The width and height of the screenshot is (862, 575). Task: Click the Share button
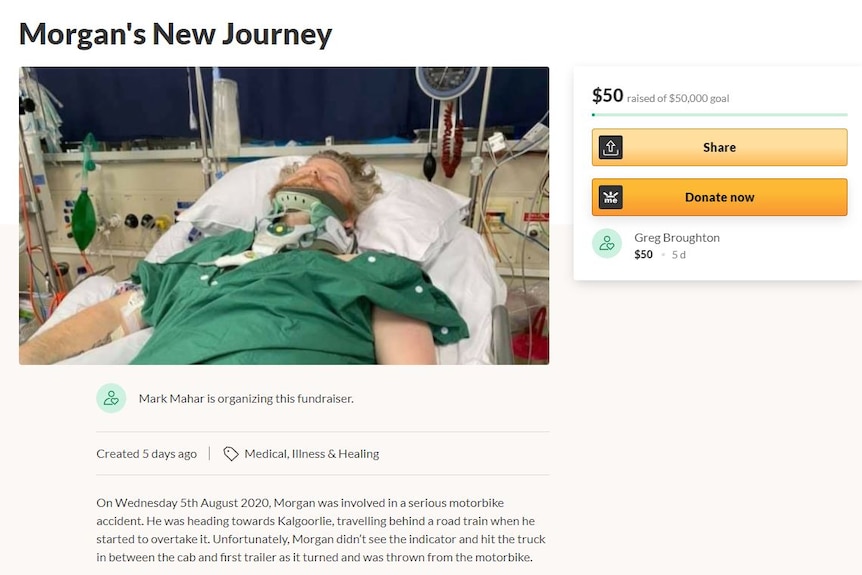719,147
